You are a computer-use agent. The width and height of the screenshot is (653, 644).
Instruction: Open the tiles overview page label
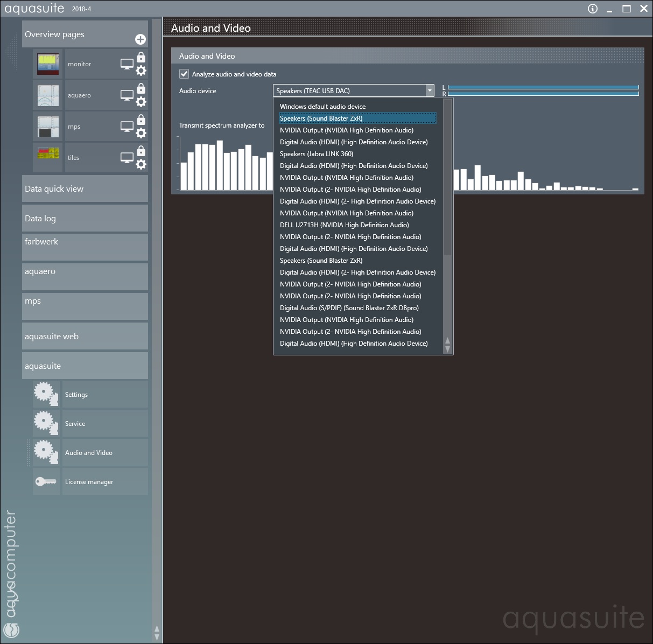pyautogui.click(x=73, y=158)
